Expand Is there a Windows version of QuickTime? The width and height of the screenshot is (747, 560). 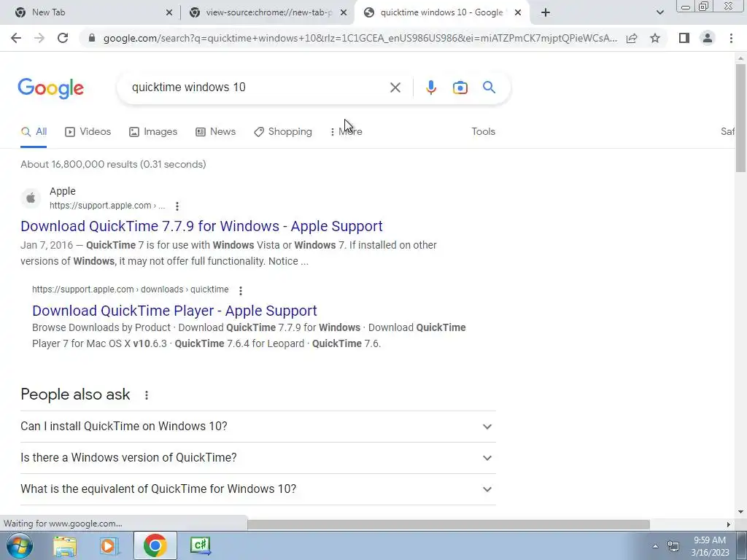[258, 458]
